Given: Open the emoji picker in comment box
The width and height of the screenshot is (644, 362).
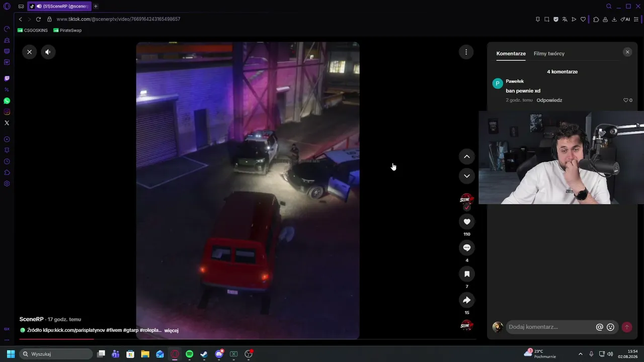Looking at the screenshot, I should click(x=611, y=327).
